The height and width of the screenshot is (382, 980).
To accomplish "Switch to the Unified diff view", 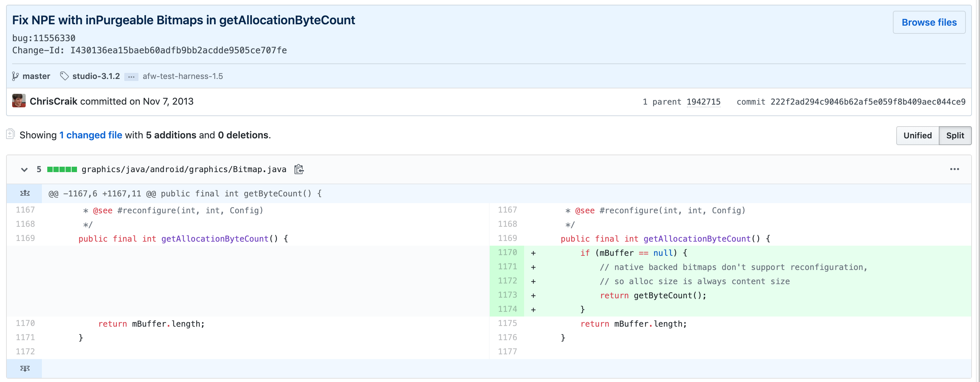I will point(917,136).
